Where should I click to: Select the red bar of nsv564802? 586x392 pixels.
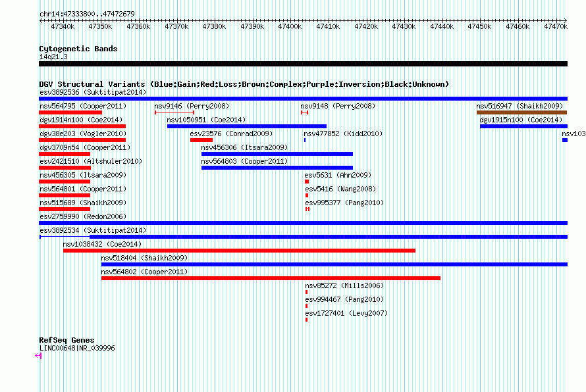pos(271,278)
